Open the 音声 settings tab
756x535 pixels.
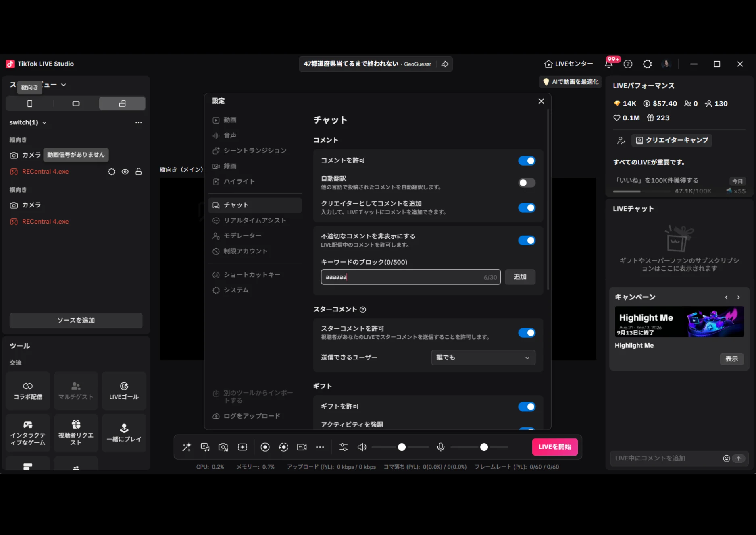(255, 135)
